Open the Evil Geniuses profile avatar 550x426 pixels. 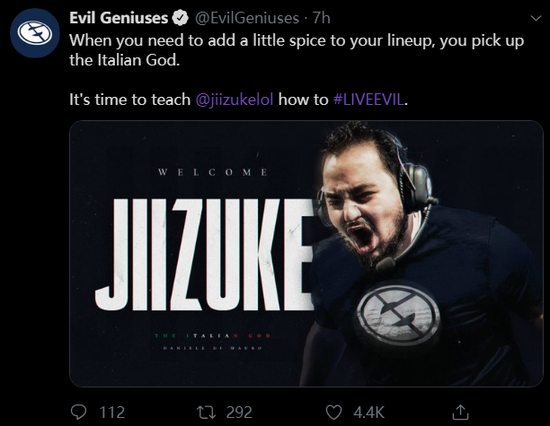(x=35, y=33)
